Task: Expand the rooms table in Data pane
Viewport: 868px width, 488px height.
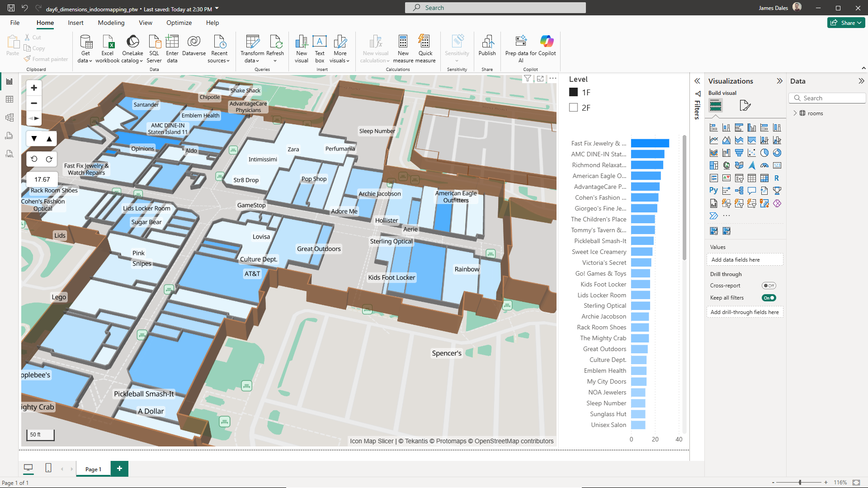Action: (795, 113)
